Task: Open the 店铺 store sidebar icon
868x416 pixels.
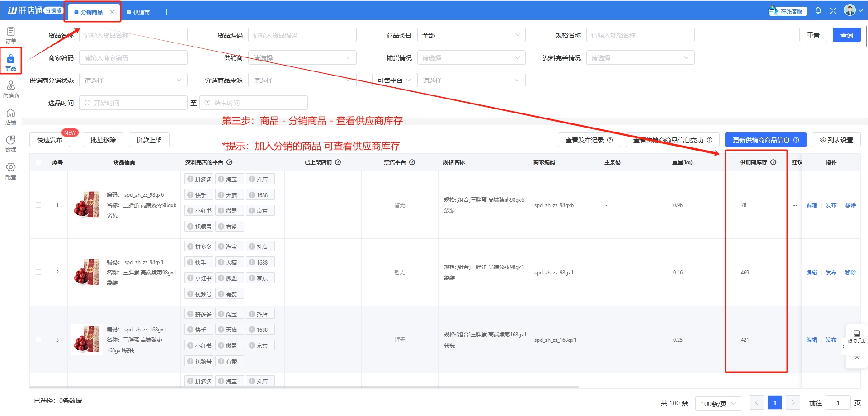Action: click(x=11, y=116)
